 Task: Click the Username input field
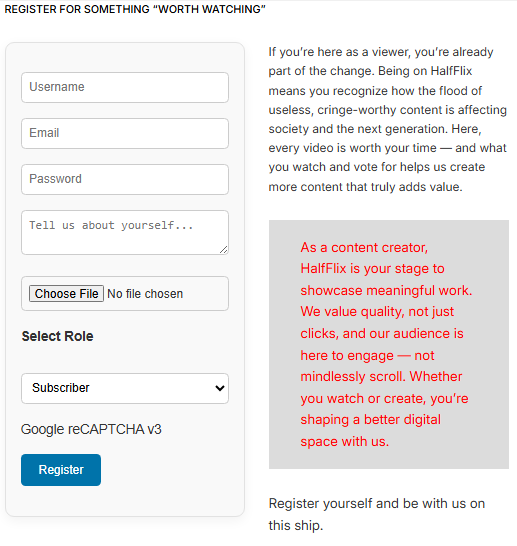click(x=125, y=87)
